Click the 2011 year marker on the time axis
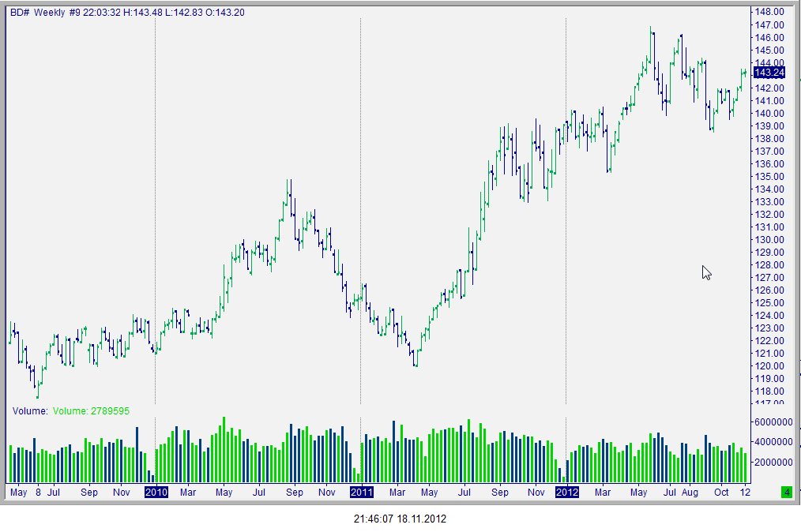This screenshot has width=801, height=532. point(362,493)
